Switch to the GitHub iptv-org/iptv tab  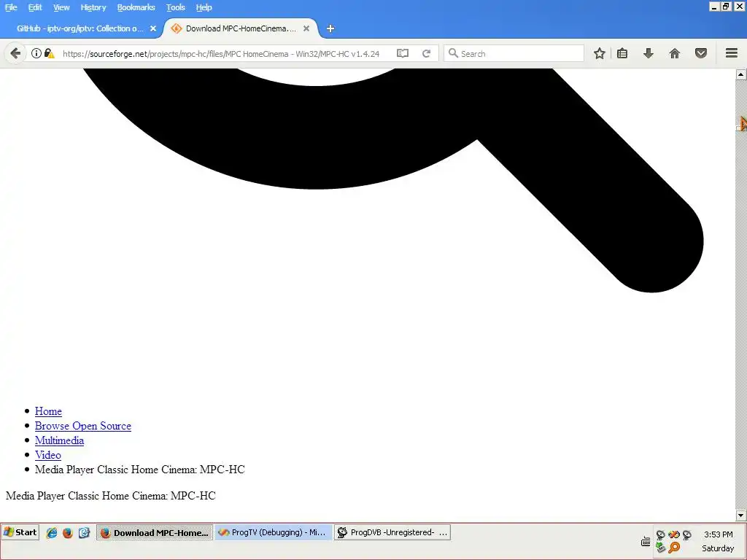pyautogui.click(x=80, y=28)
